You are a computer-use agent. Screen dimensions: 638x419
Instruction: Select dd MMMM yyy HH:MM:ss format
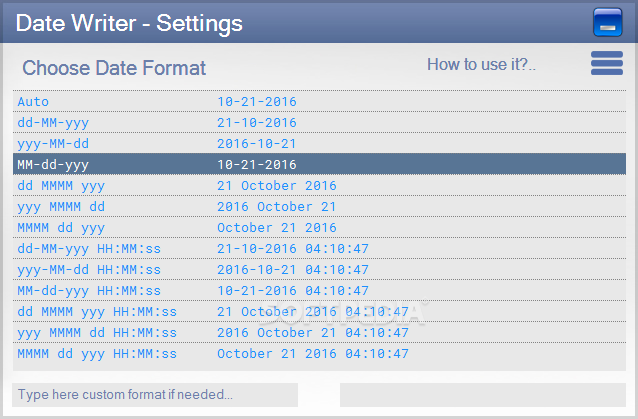(319, 312)
